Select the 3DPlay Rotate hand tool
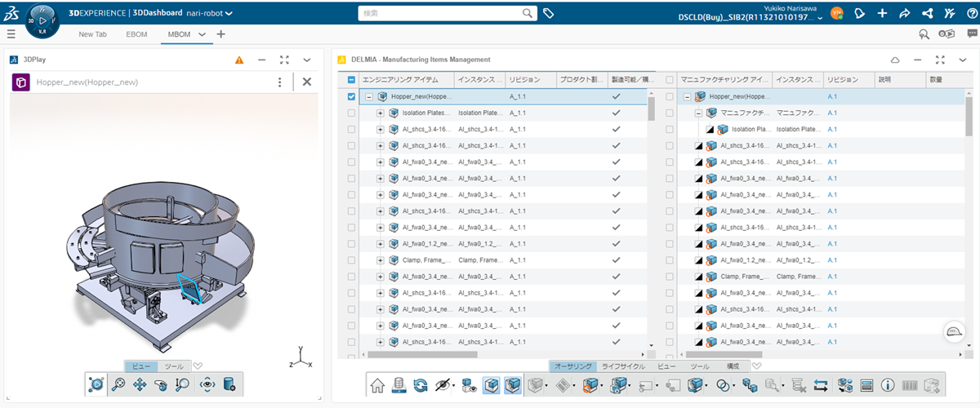Image resolution: width=980 pixels, height=408 pixels. 161,384
